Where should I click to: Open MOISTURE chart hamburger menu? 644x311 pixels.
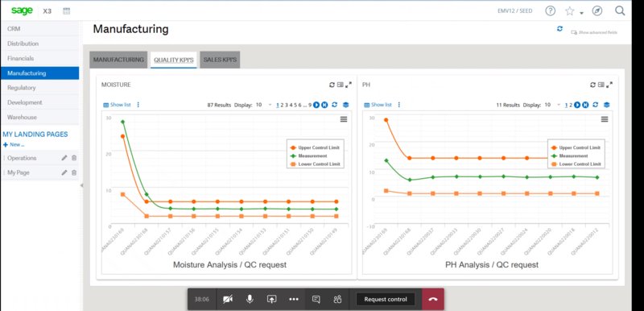coord(344,119)
